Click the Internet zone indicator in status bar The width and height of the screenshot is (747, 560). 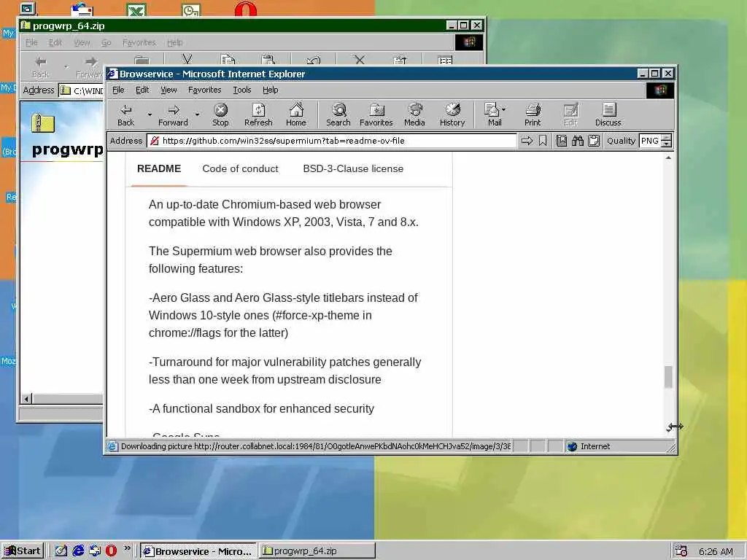click(589, 446)
